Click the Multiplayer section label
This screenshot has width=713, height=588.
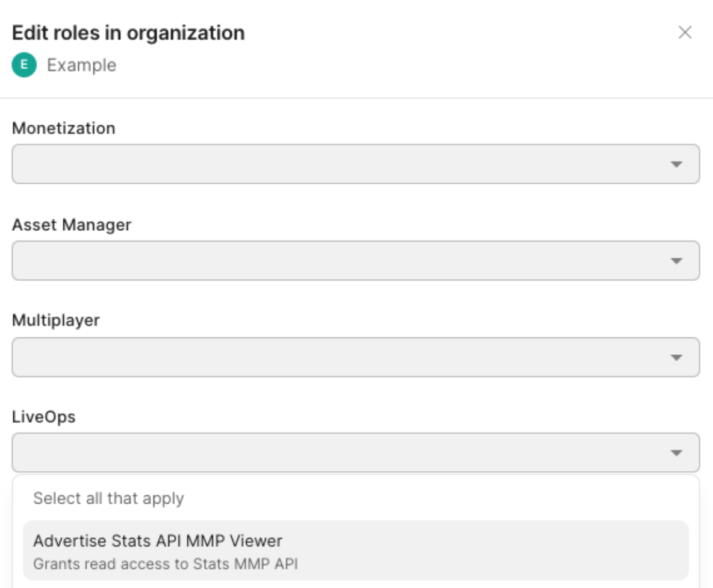[56, 320]
